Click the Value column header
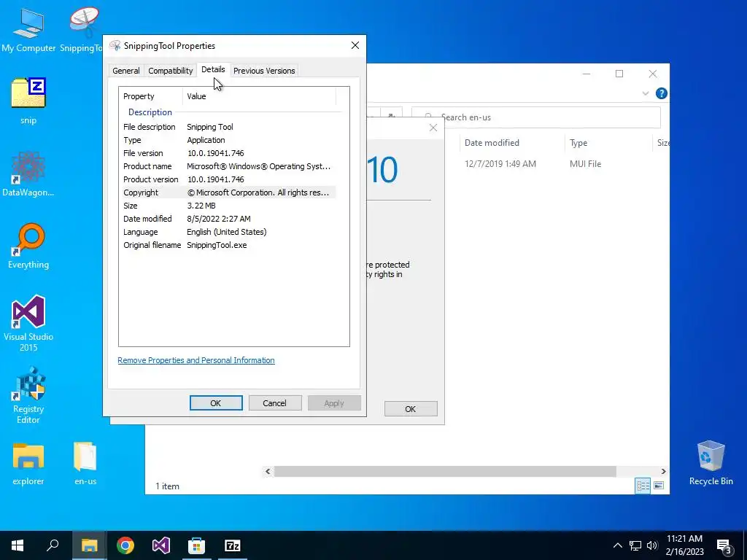Image resolution: width=747 pixels, height=560 pixels. click(259, 96)
